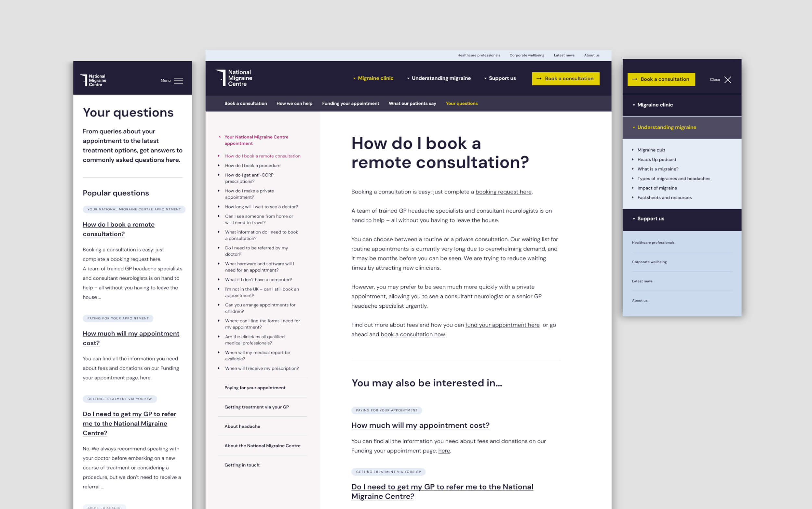
Task: Click the bullet arrow icon next to Heads Up podcast
Action: (x=634, y=159)
